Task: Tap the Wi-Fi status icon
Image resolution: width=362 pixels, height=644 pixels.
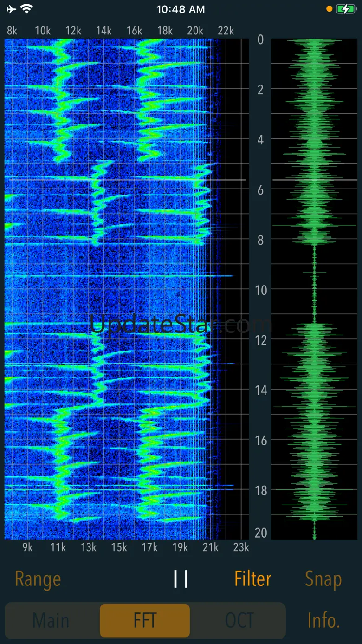Action: coord(27,9)
